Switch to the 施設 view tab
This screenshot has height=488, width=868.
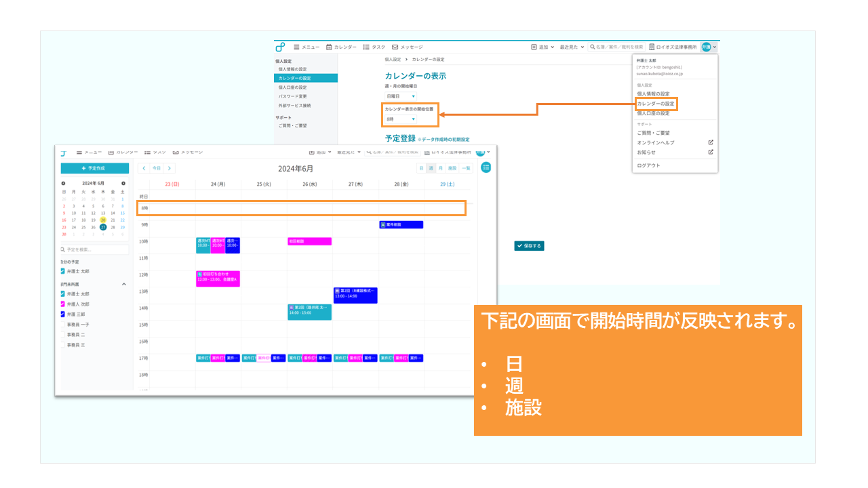[452, 168]
